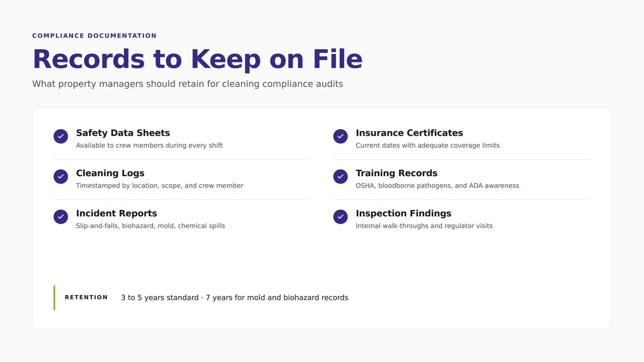The width and height of the screenshot is (644, 362).
Task: Click the subtitle about cleaning compliance audits
Action: [x=188, y=84]
